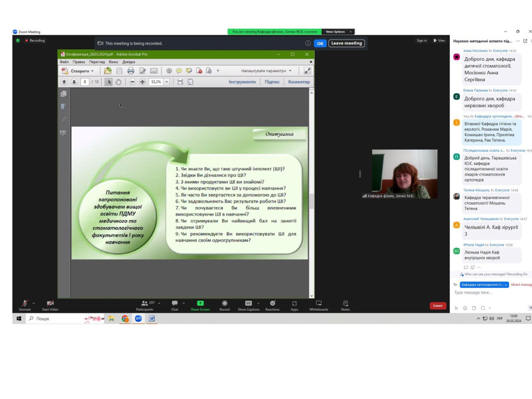This screenshot has height=399, width=532.
Task: Start recording with the Record button
Action: (224, 305)
